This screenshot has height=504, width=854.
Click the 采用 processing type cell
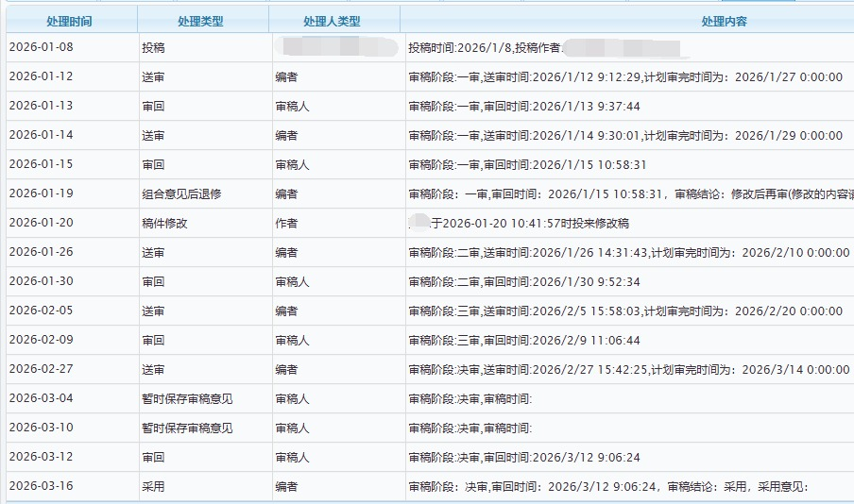(x=153, y=486)
